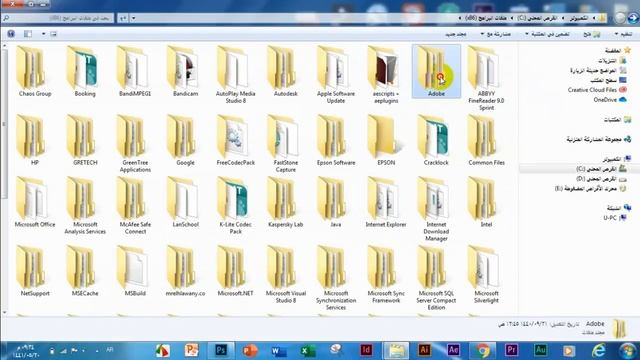Open the address bar history dropdown arrow

[x=133, y=18]
